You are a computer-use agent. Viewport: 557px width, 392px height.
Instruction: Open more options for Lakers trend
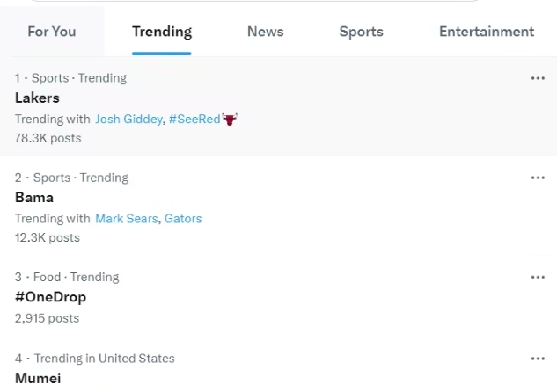click(x=538, y=78)
